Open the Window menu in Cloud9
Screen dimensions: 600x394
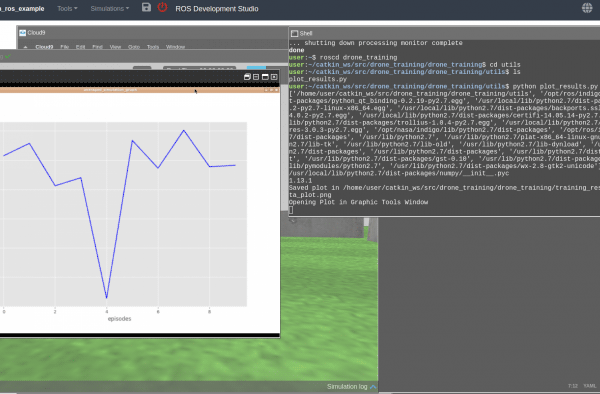tap(175, 47)
